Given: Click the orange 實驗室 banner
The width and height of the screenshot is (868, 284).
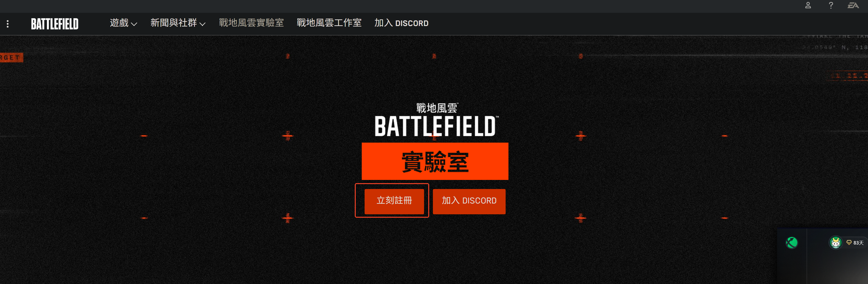Looking at the screenshot, I should (435, 161).
